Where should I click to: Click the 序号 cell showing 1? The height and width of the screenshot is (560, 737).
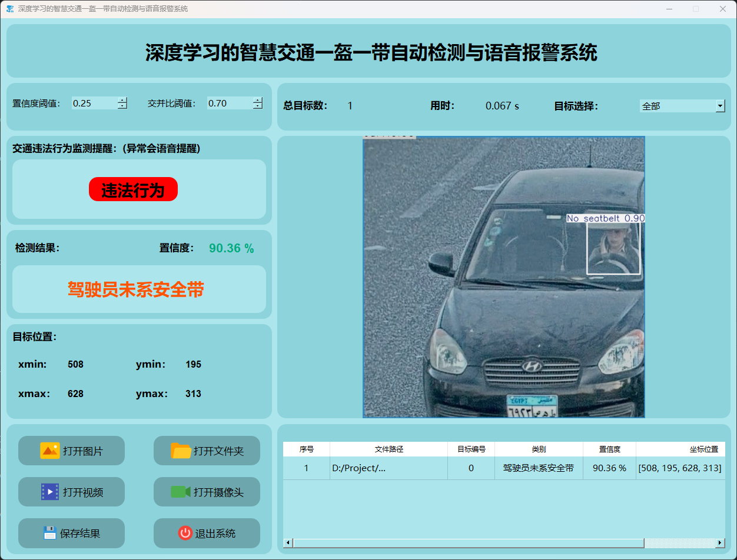(x=306, y=468)
